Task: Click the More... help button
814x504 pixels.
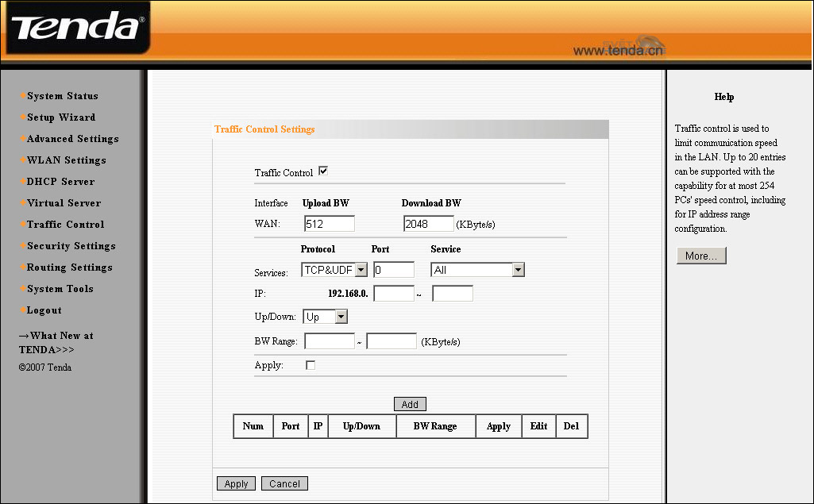Action: coord(701,256)
